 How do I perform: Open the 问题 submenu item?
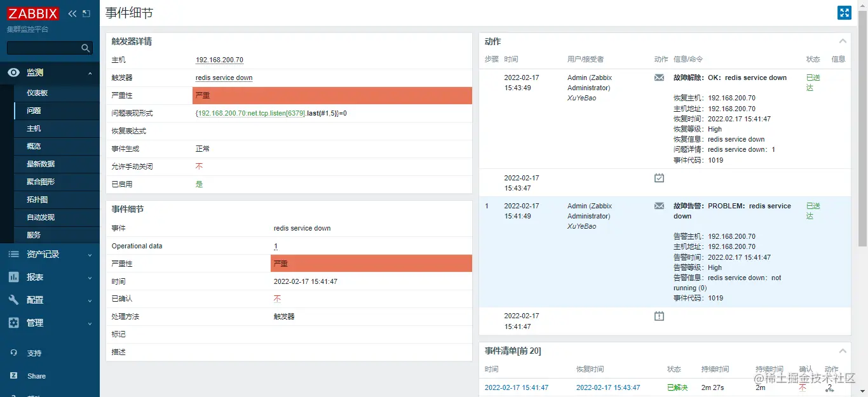tap(34, 111)
